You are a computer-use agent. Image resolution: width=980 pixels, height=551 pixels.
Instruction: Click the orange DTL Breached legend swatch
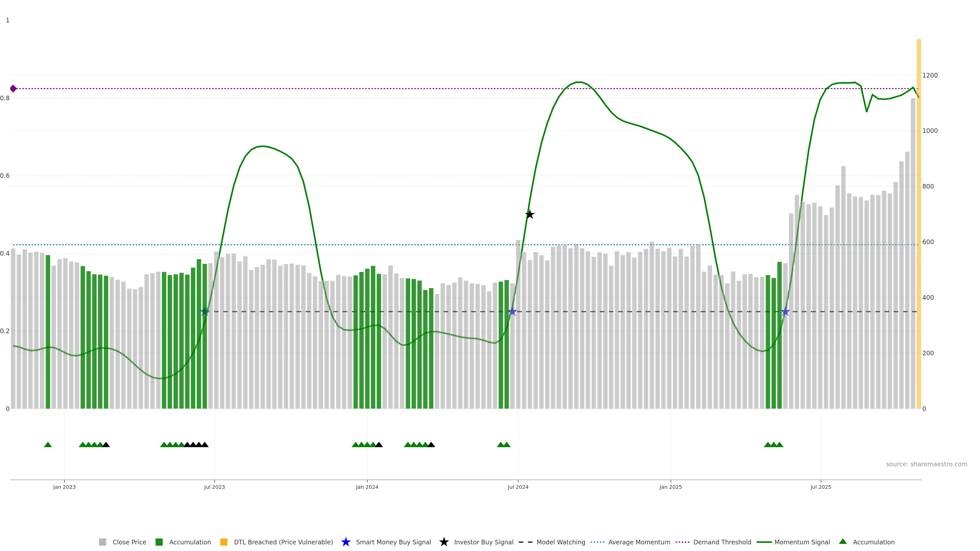[224, 542]
